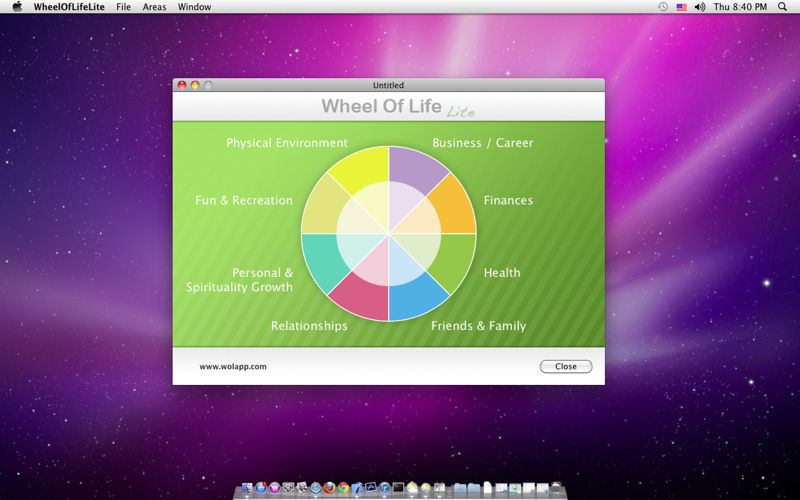Open the Trash in the Dock

tap(556, 487)
